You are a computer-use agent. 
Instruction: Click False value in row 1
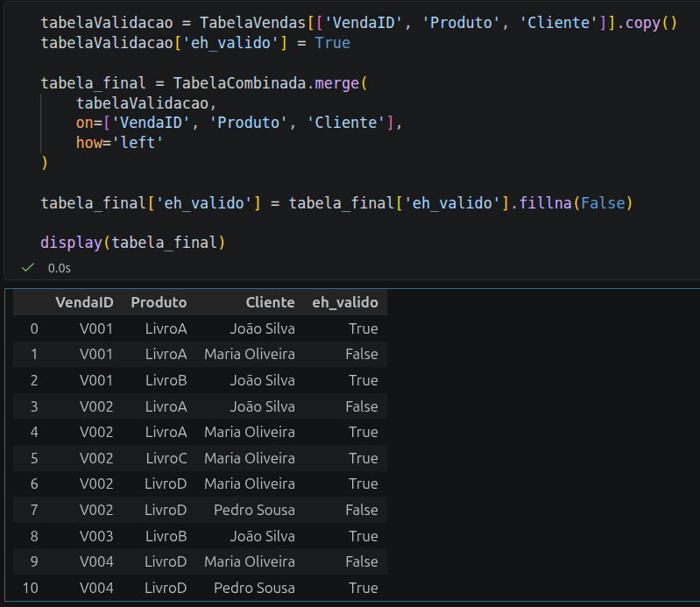coord(362,355)
